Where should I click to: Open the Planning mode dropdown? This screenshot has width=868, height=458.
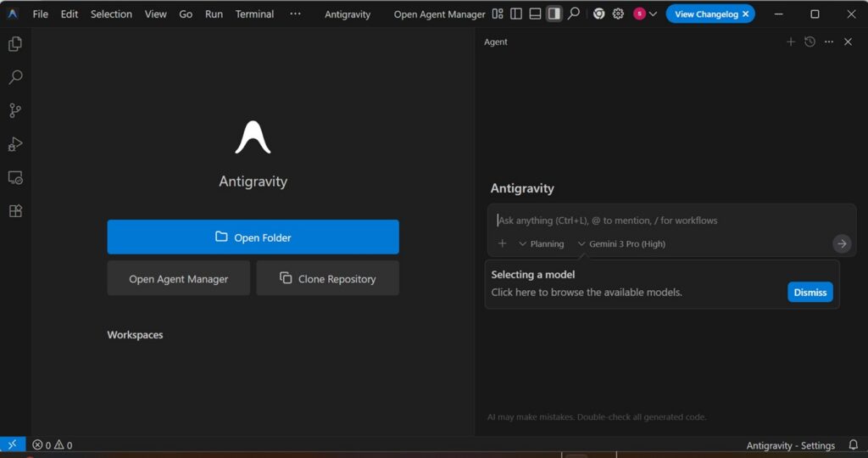[542, 243]
